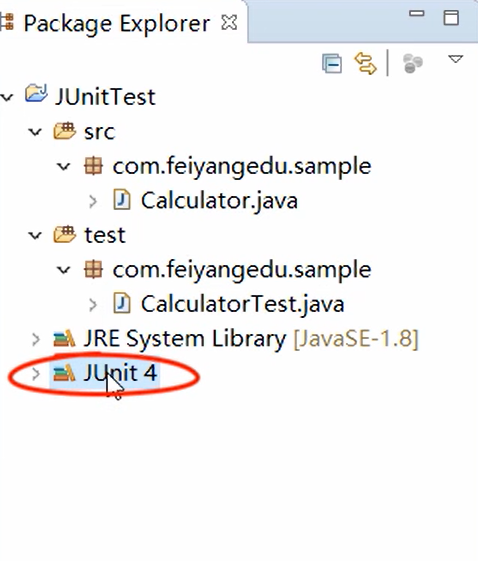Expand the JRE System Library node
The width and height of the screenshot is (478, 561).
pyautogui.click(x=35, y=340)
